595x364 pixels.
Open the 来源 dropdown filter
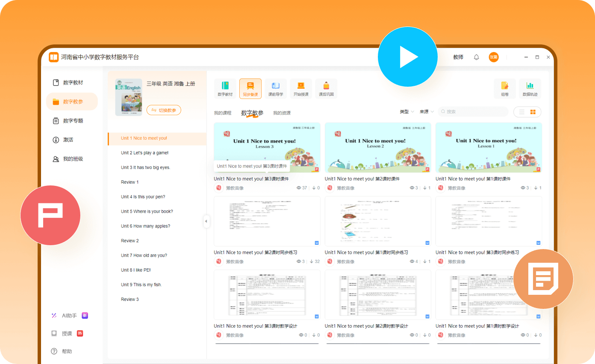[427, 112]
